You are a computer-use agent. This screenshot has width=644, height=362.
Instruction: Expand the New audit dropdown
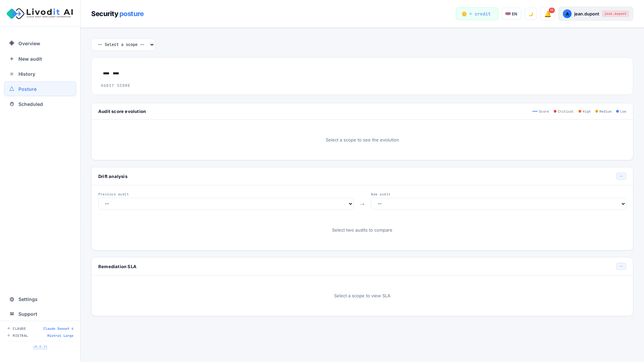pos(498,204)
